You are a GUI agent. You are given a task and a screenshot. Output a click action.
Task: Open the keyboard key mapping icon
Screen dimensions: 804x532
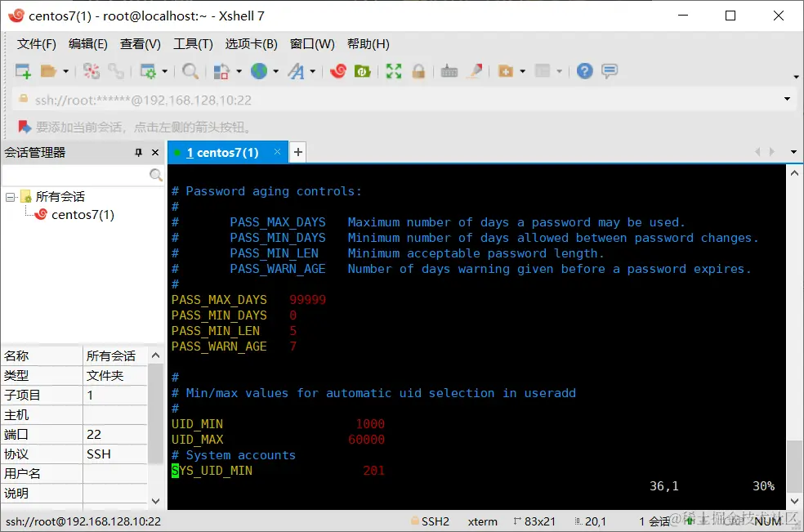click(x=449, y=71)
